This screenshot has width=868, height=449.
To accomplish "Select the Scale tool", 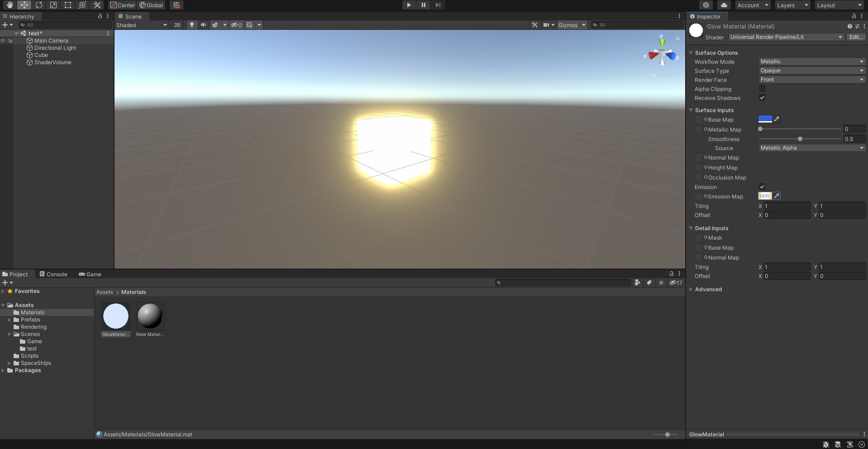I will [54, 5].
